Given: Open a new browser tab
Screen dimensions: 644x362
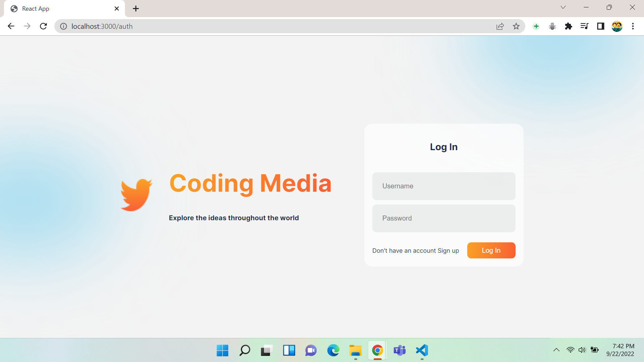Looking at the screenshot, I should (136, 8).
